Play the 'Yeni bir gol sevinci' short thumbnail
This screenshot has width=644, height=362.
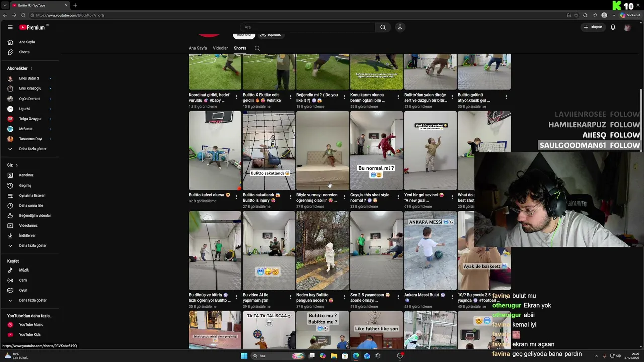coord(430,150)
